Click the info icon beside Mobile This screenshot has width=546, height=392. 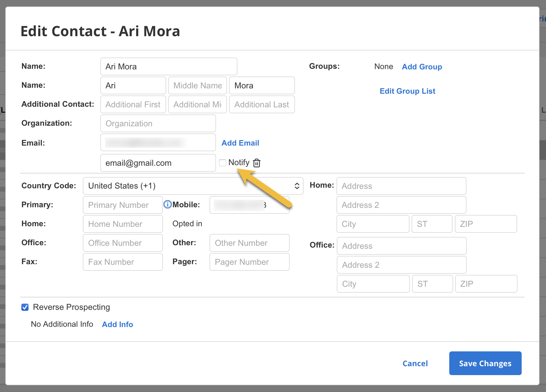point(168,204)
